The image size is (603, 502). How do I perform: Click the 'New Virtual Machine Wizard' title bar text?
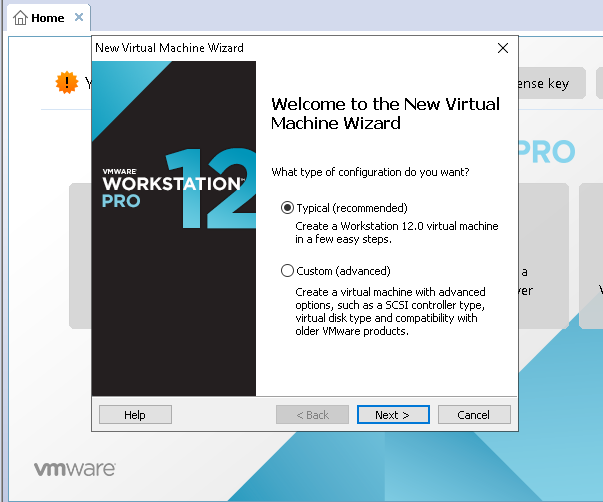point(169,48)
